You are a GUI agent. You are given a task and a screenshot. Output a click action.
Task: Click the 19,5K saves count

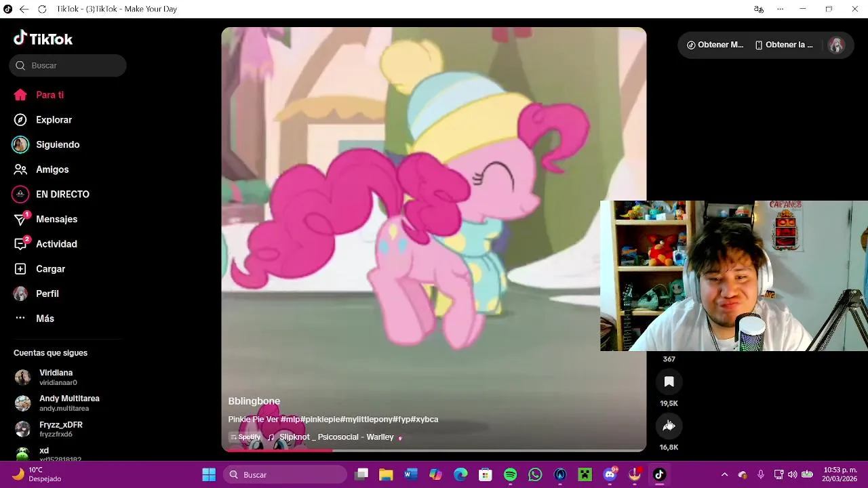tap(669, 403)
